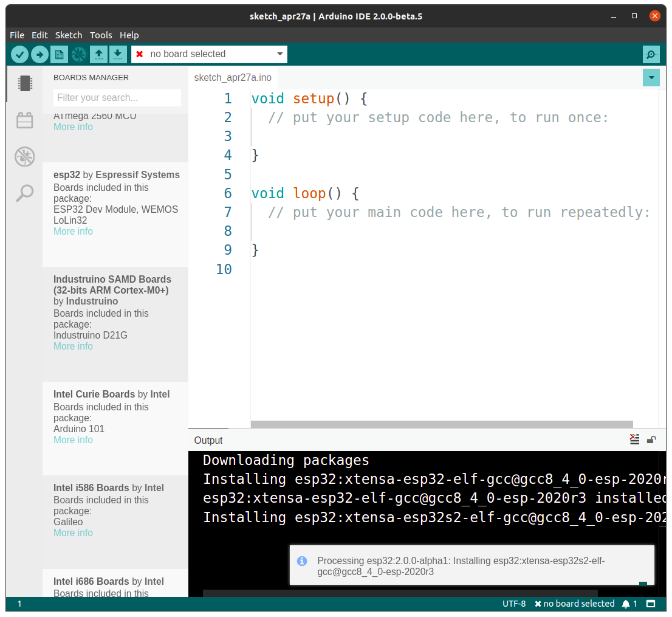Screen dimensions: 672x617
Task: Open More info for esp32 by Espressif
Action: [x=73, y=231]
